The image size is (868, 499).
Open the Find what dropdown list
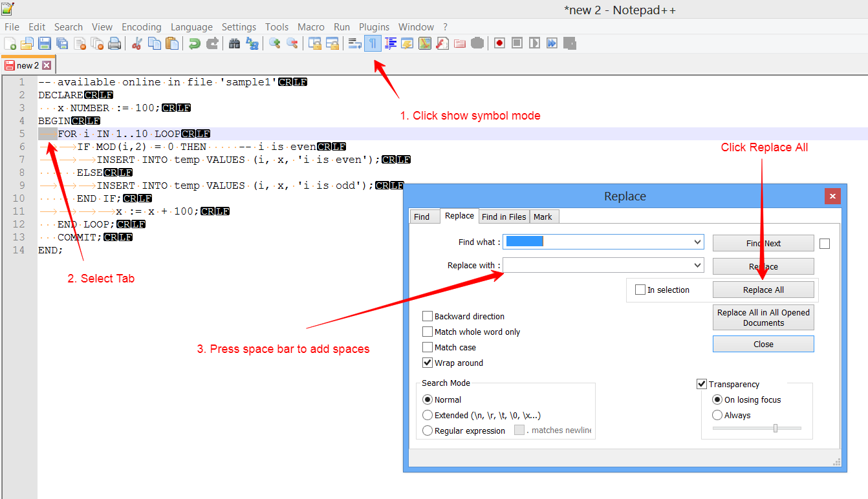tap(697, 241)
